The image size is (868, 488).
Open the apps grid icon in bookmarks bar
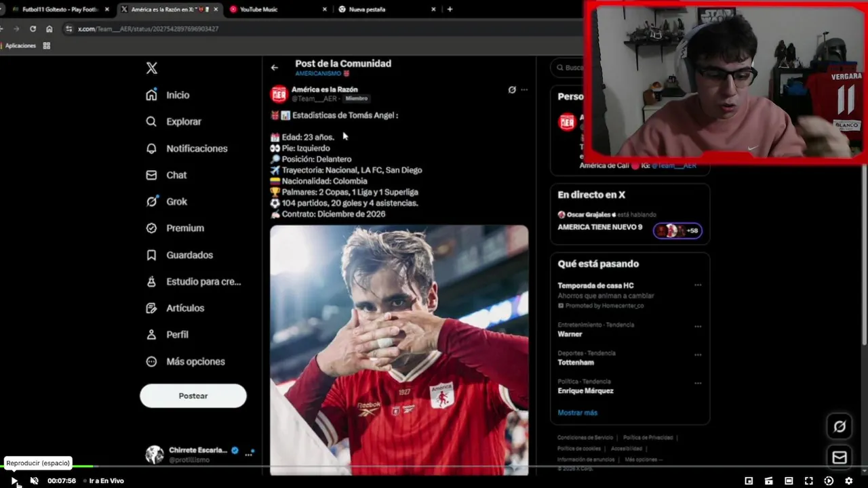(x=47, y=45)
